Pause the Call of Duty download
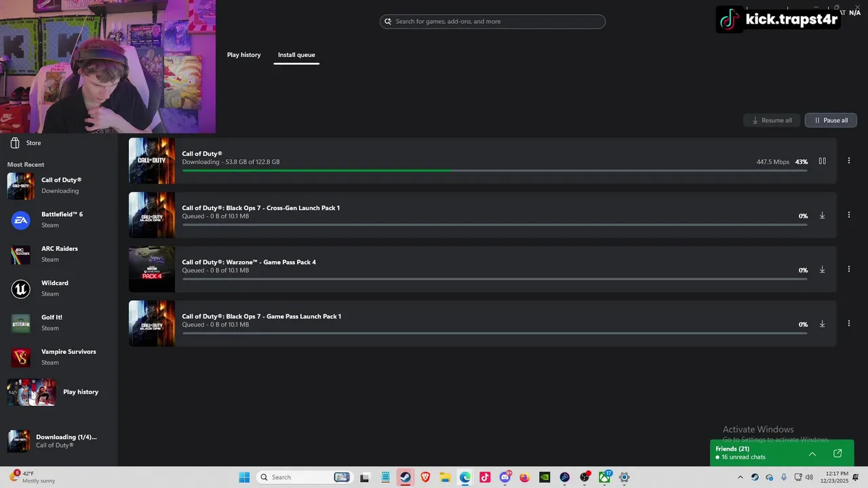This screenshot has width=868, height=488. pos(822,161)
